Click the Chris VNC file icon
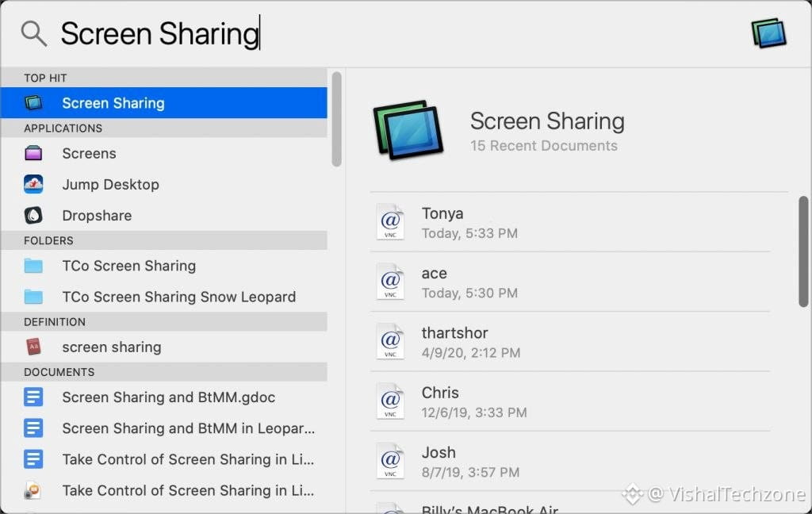The width and height of the screenshot is (812, 514). click(390, 401)
